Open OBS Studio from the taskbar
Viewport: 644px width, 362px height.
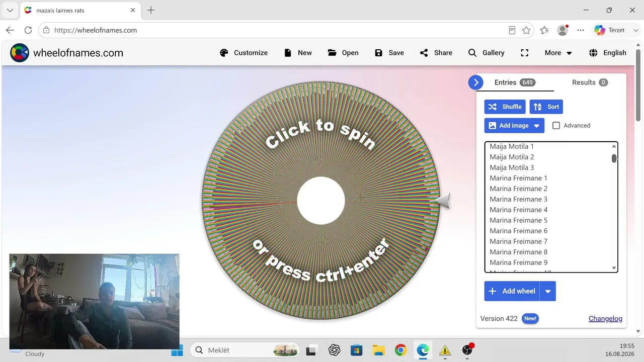click(467, 350)
